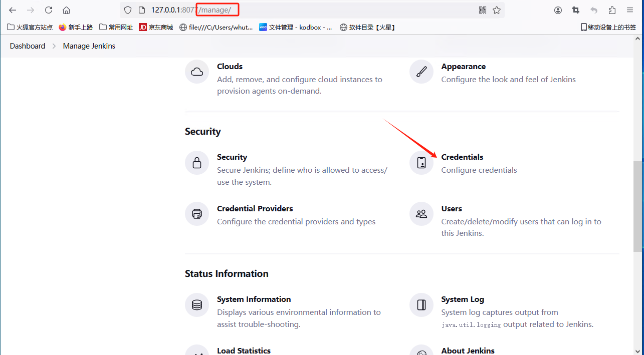
Task: Click the browser forward arrow
Action: click(x=31, y=10)
